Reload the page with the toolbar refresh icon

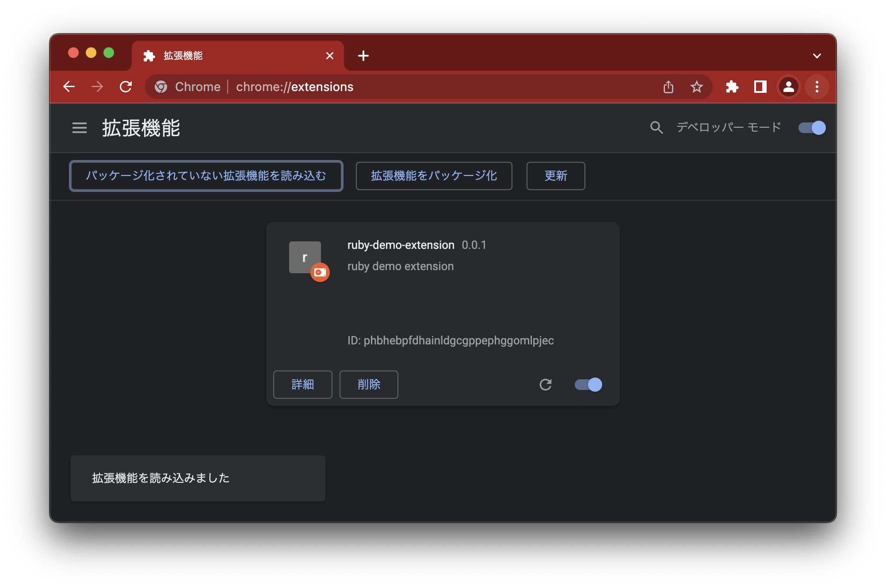(x=126, y=87)
